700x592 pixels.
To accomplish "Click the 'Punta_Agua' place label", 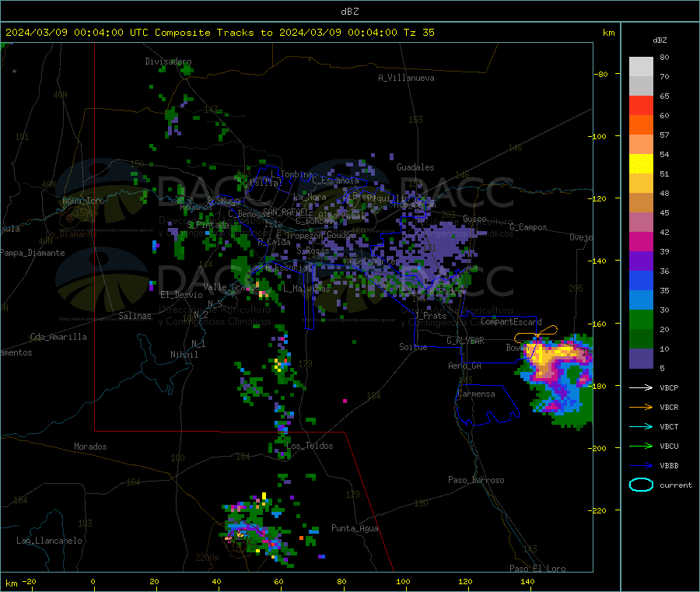I will [355, 528].
